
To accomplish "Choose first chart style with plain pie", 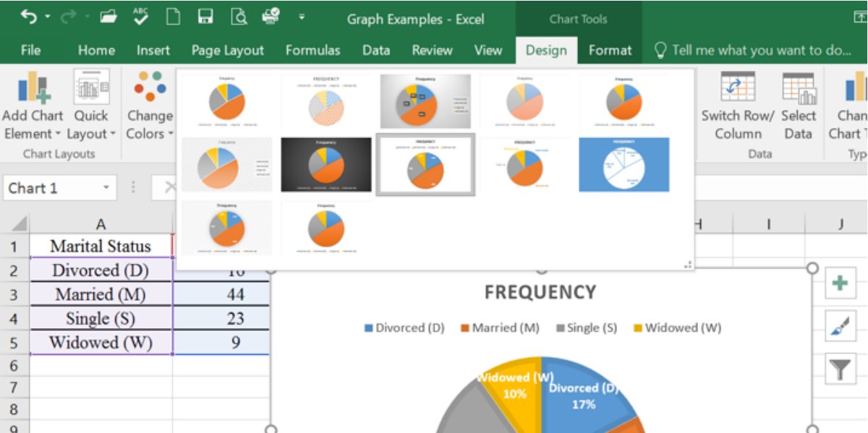I will (x=228, y=101).
